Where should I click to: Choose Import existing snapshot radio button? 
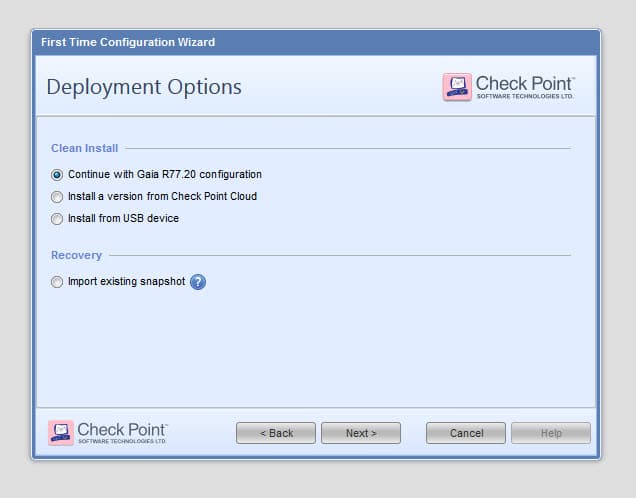coord(57,282)
